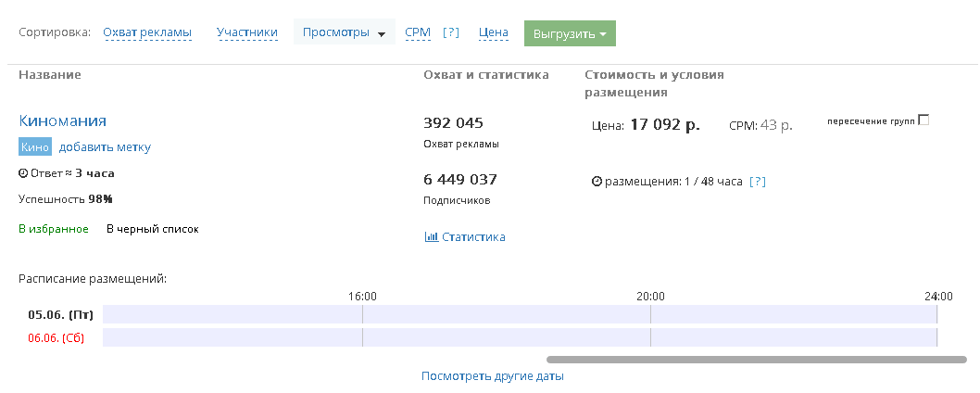980x393 pixels.
Task: Sort by Участники
Action: (x=247, y=33)
